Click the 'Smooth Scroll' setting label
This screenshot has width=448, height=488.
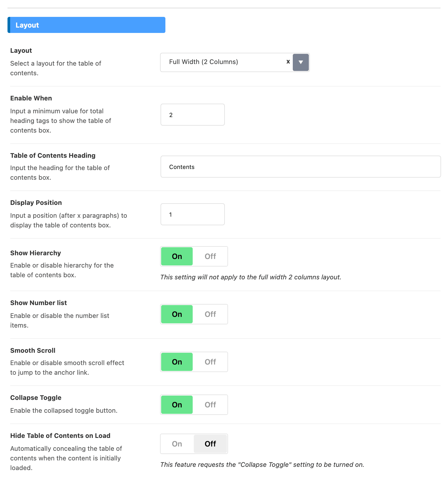pos(33,351)
